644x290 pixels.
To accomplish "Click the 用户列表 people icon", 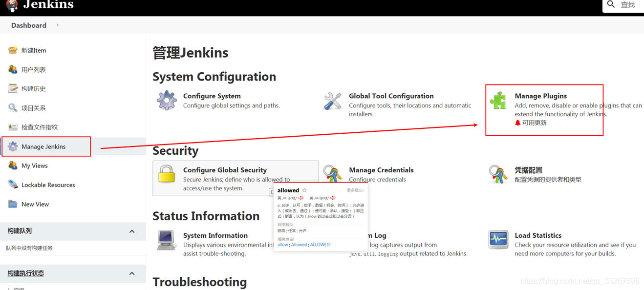I will [13, 69].
